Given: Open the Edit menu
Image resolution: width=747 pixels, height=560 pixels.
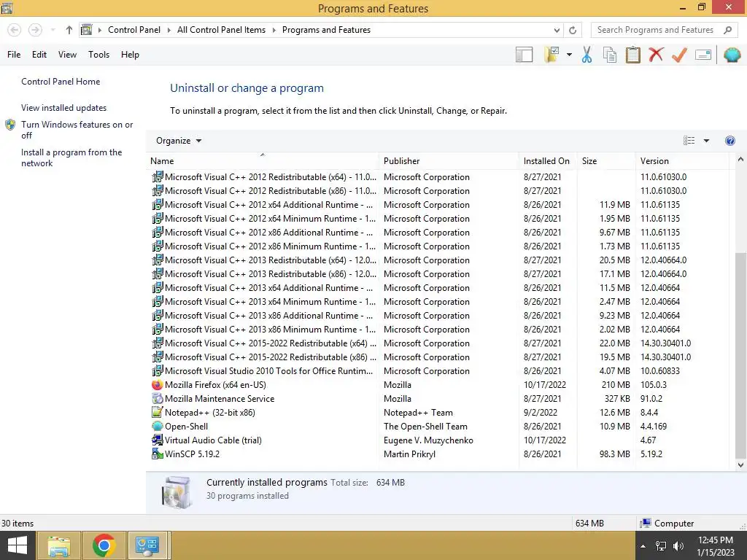Looking at the screenshot, I should pos(39,55).
